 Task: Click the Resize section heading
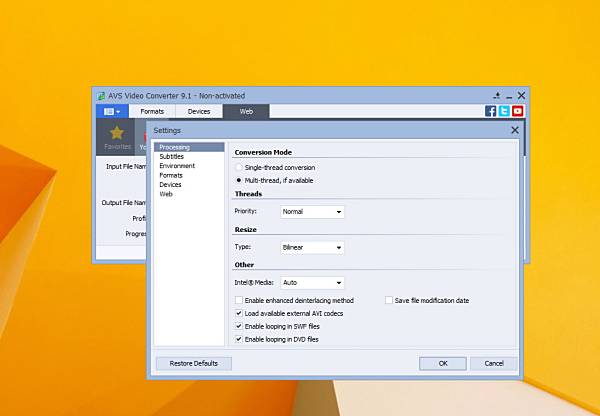pos(246,230)
